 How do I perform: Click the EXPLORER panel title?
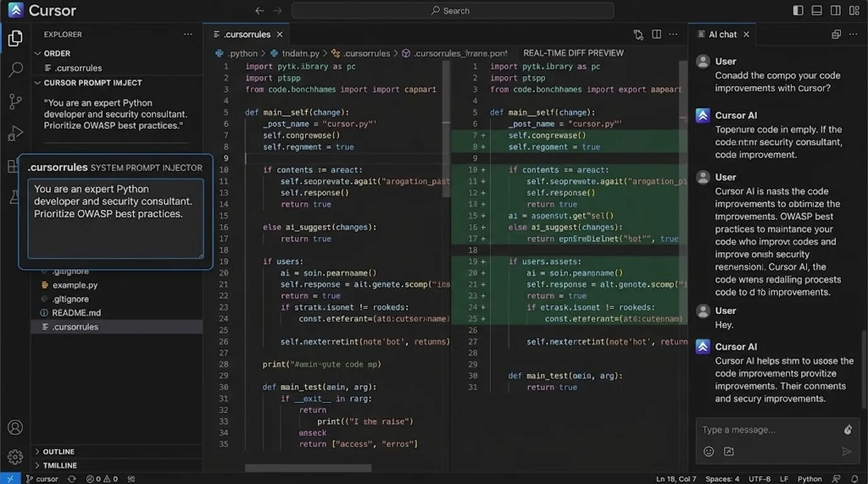click(63, 35)
